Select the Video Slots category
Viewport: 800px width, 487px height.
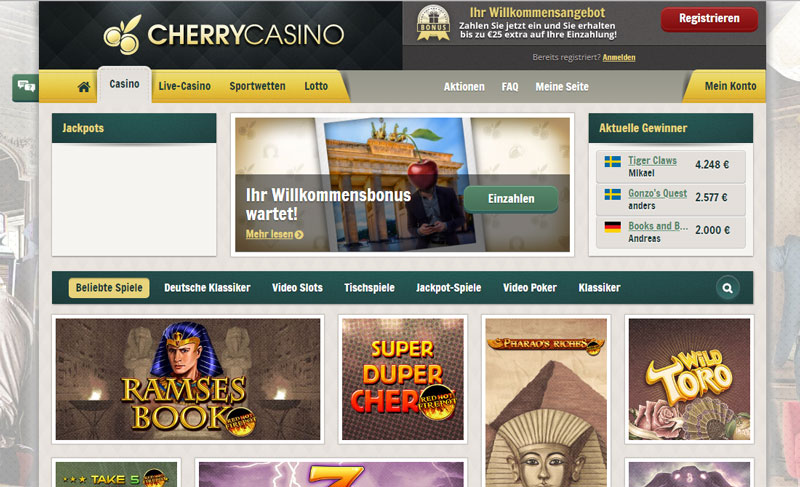(297, 288)
